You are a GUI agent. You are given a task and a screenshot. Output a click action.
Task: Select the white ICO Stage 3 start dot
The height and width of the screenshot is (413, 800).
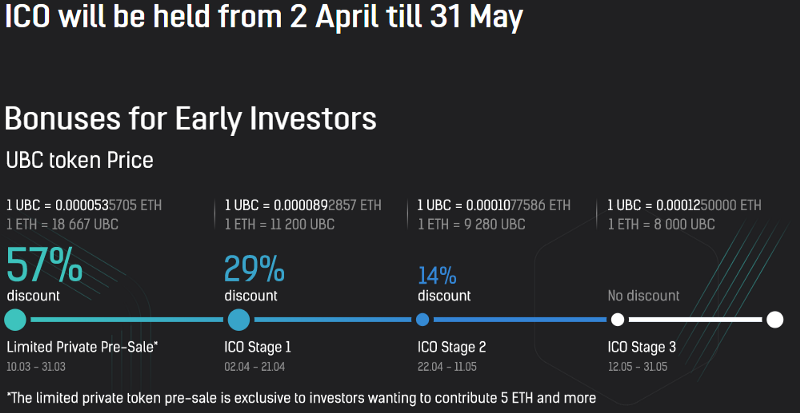[617, 320]
